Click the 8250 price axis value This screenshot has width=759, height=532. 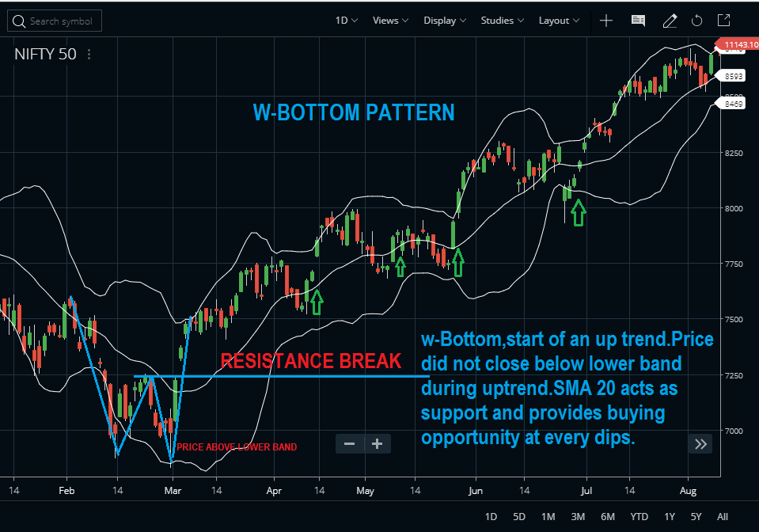(734, 153)
